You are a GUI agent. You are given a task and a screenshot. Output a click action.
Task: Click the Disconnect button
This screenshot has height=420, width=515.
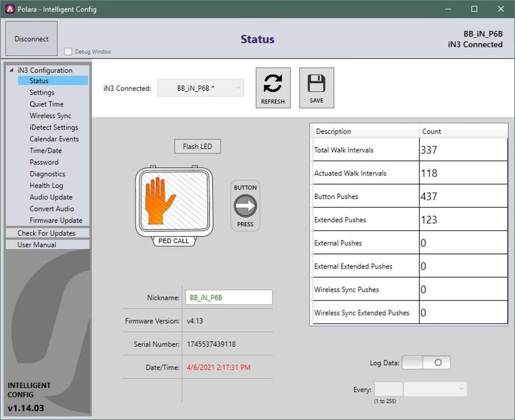click(x=32, y=38)
